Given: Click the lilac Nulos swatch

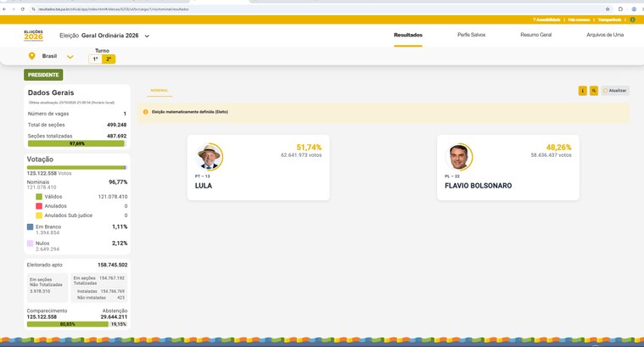Looking at the screenshot, I should 30,243.
